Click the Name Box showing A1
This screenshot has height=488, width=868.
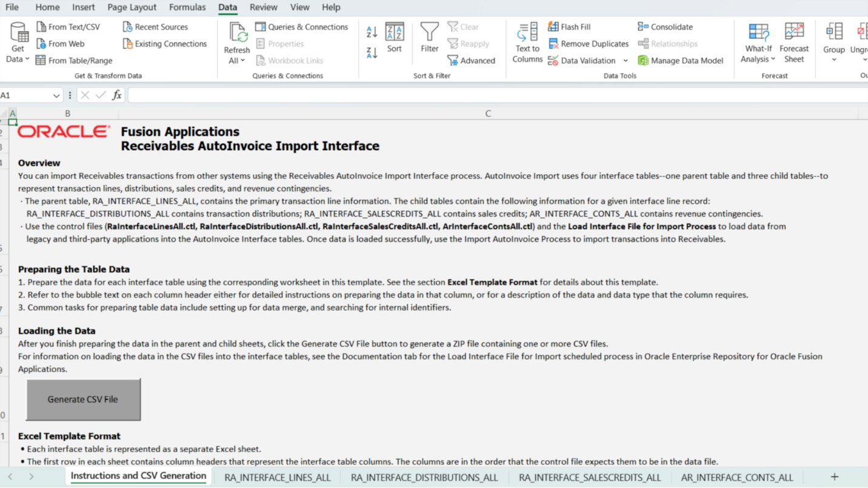coord(25,96)
